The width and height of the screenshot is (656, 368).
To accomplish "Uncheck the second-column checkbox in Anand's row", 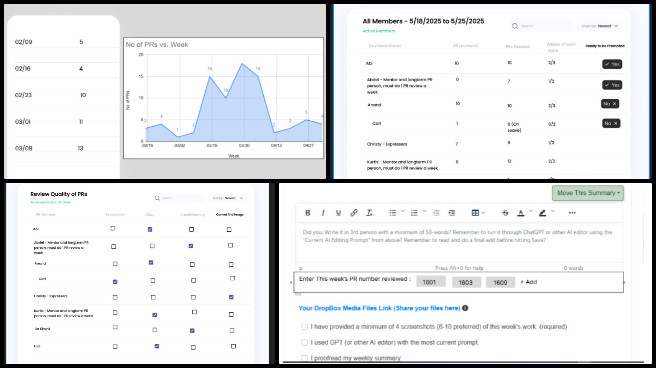I will coord(151,263).
